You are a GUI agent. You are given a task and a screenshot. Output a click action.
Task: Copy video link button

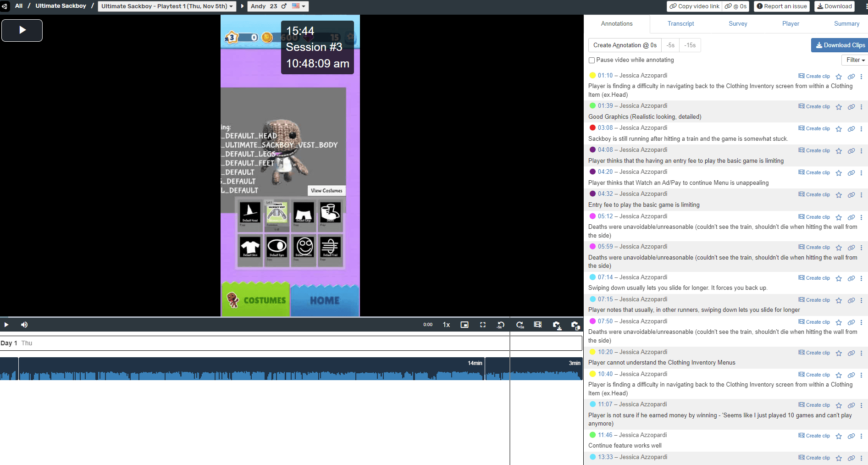pyautogui.click(x=694, y=6)
